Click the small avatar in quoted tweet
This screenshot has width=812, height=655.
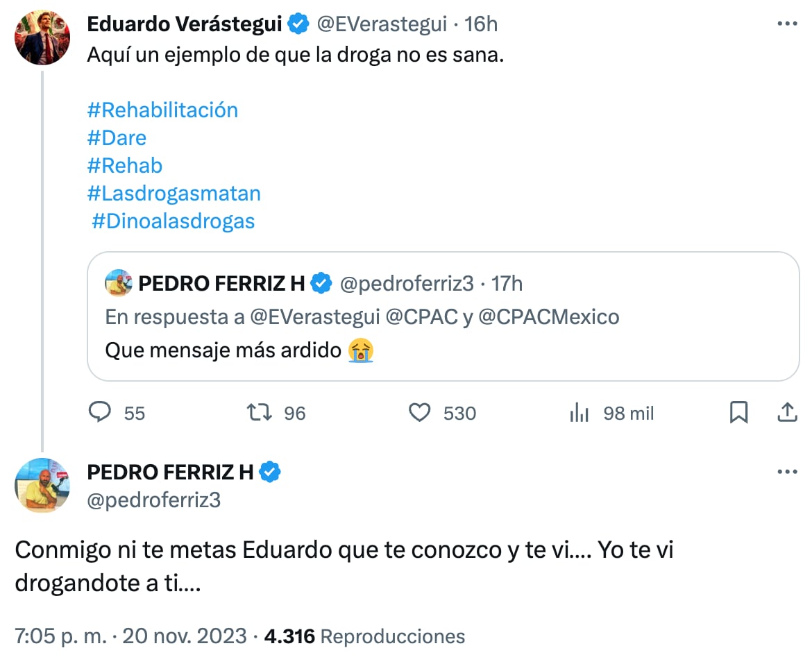coord(119,283)
